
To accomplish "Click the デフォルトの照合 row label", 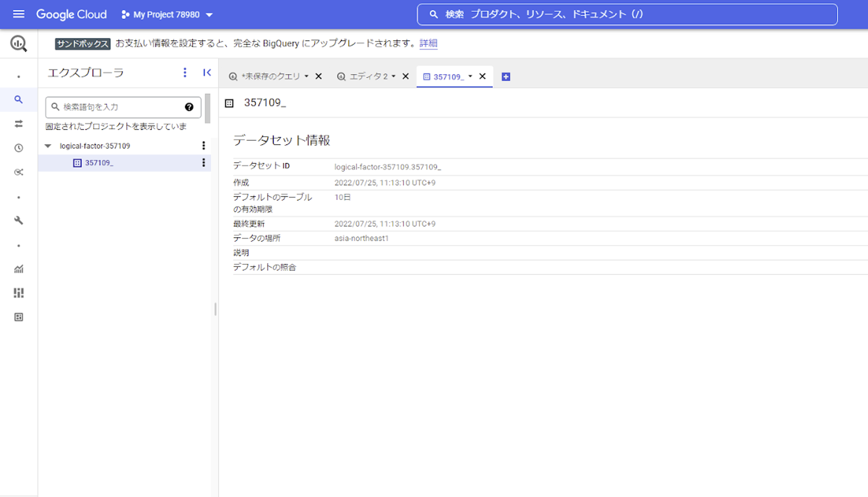I will (265, 267).
